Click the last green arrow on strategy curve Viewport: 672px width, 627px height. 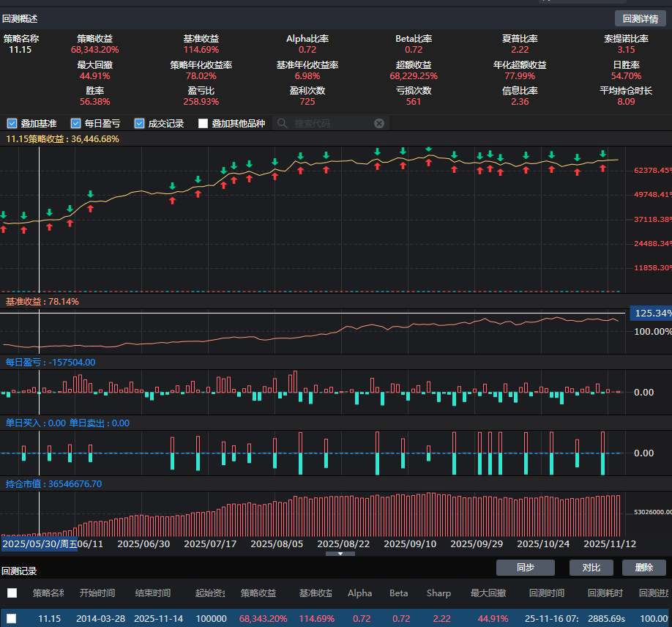[602, 154]
